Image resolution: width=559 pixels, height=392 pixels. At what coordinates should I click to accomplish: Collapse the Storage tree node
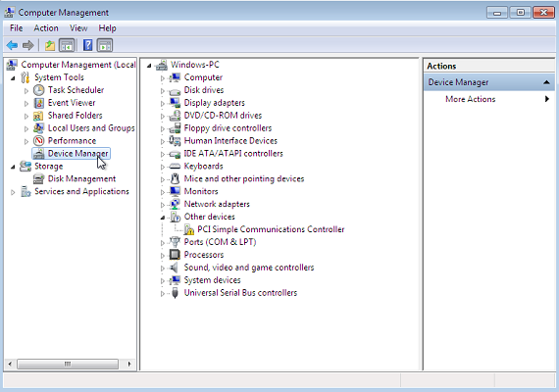pyautogui.click(x=13, y=167)
